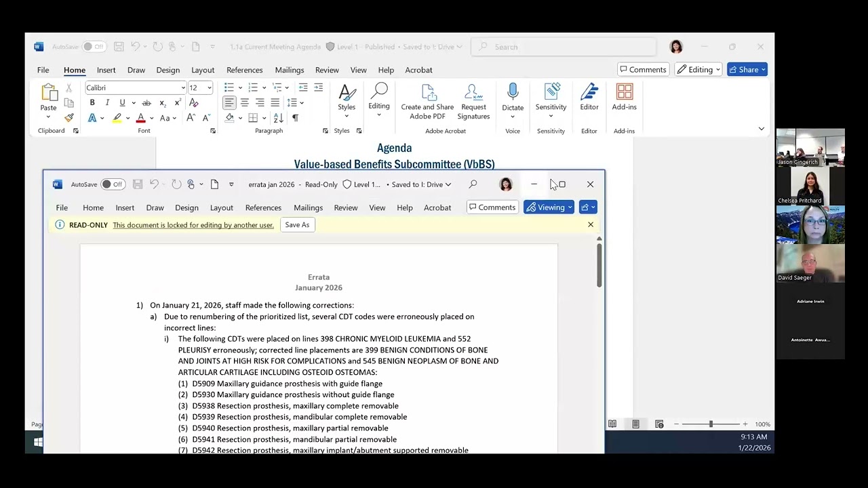Viewport: 868px width, 488px height.
Task: Click the Numbering list icon
Action: point(253,88)
